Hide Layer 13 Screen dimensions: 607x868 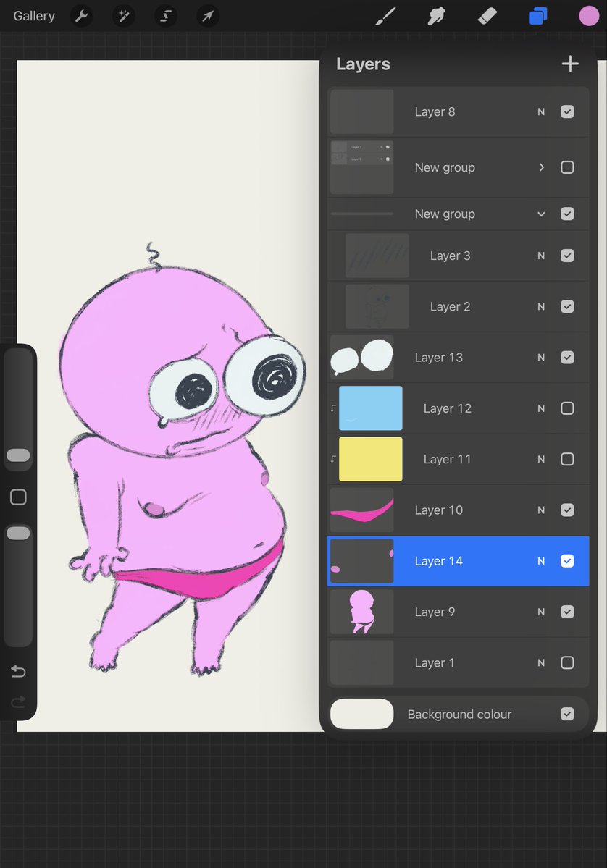pyautogui.click(x=567, y=358)
